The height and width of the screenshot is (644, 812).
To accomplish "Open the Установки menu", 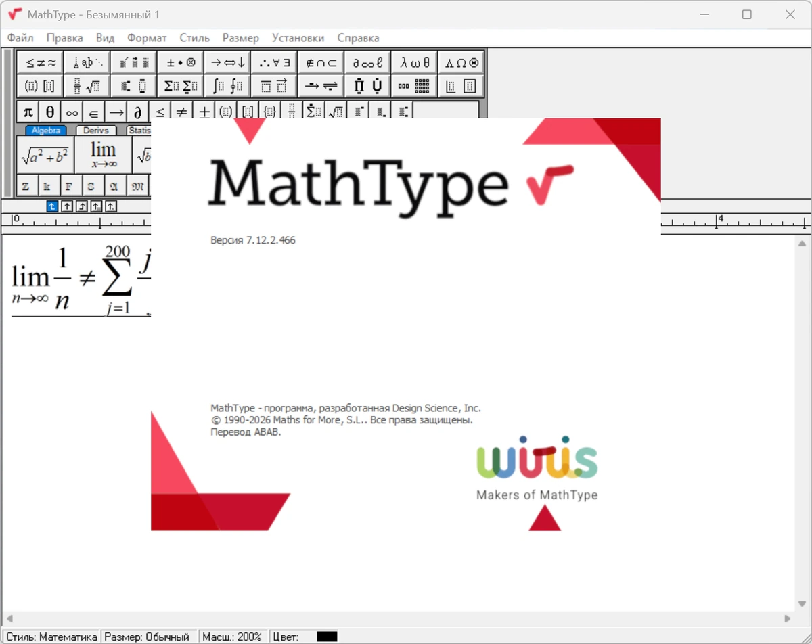I will (298, 38).
